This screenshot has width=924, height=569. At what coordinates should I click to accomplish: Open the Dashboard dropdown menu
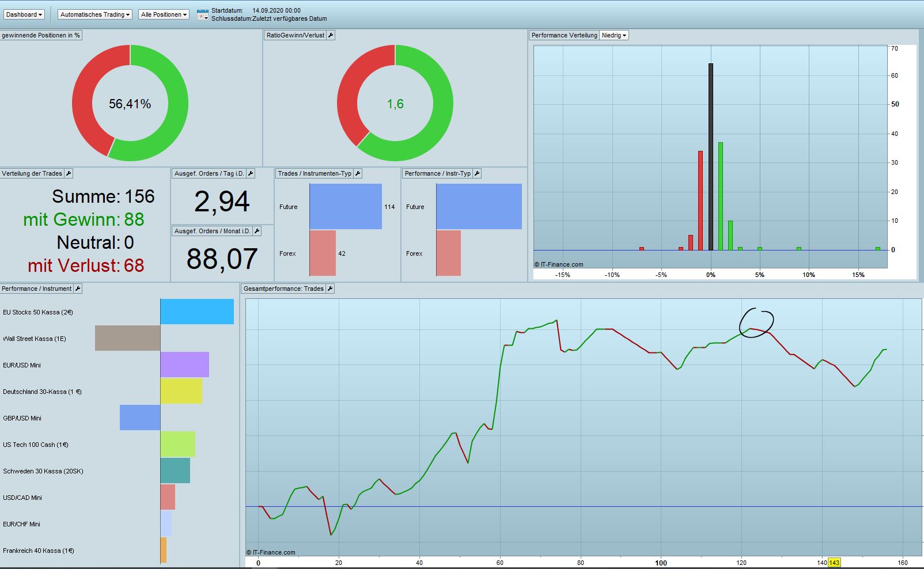[24, 14]
